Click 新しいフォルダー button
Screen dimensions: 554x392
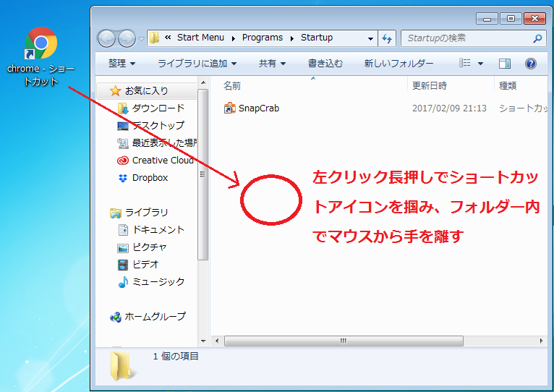pyautogui.click(x=399, y=64)
